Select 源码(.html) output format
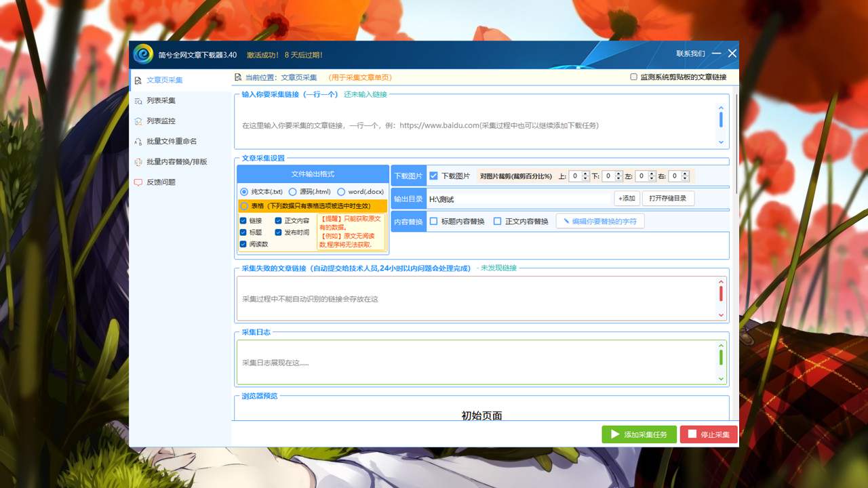868x488 pixels. tap(293, 192)
